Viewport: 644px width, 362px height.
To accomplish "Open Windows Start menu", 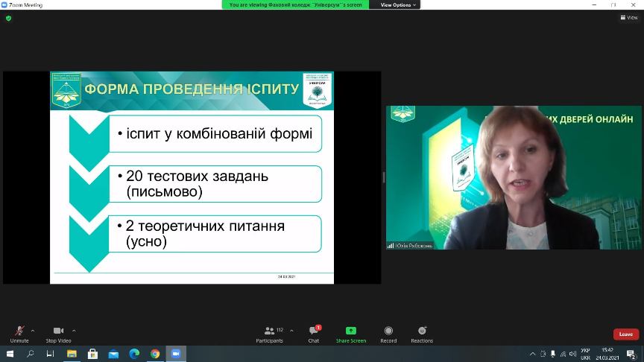I will [10, 354].
